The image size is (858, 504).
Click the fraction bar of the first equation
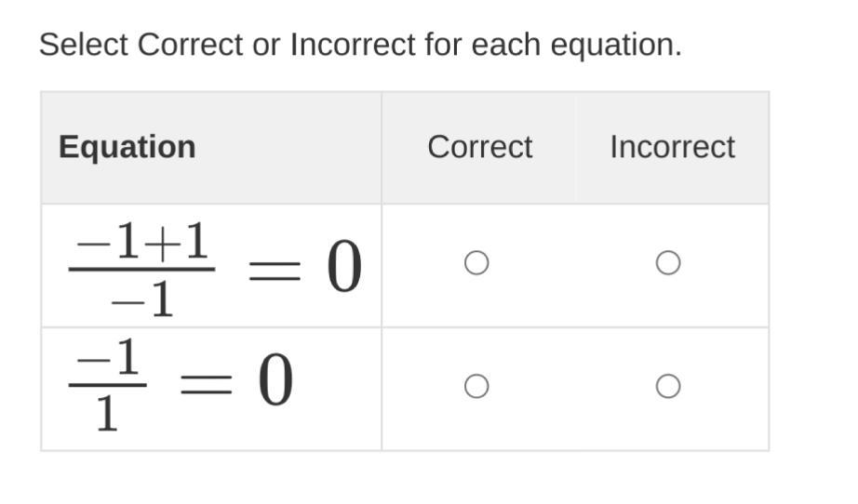pos(142,271)
